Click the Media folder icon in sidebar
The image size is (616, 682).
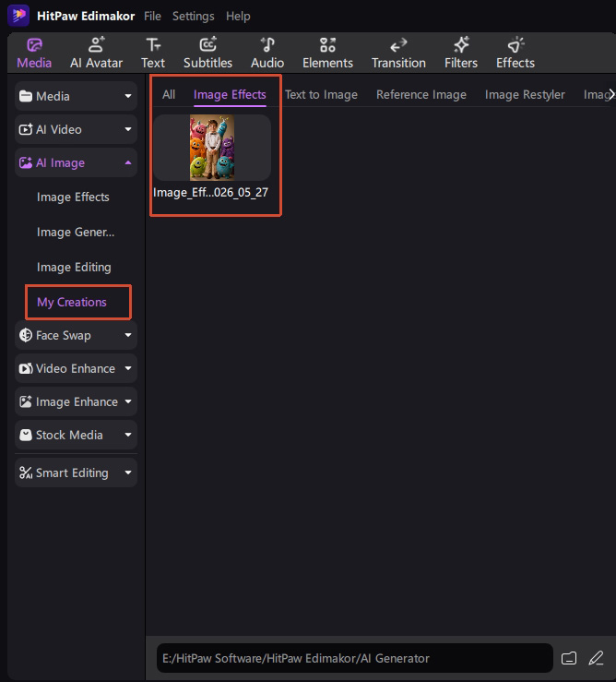(26, 96)
